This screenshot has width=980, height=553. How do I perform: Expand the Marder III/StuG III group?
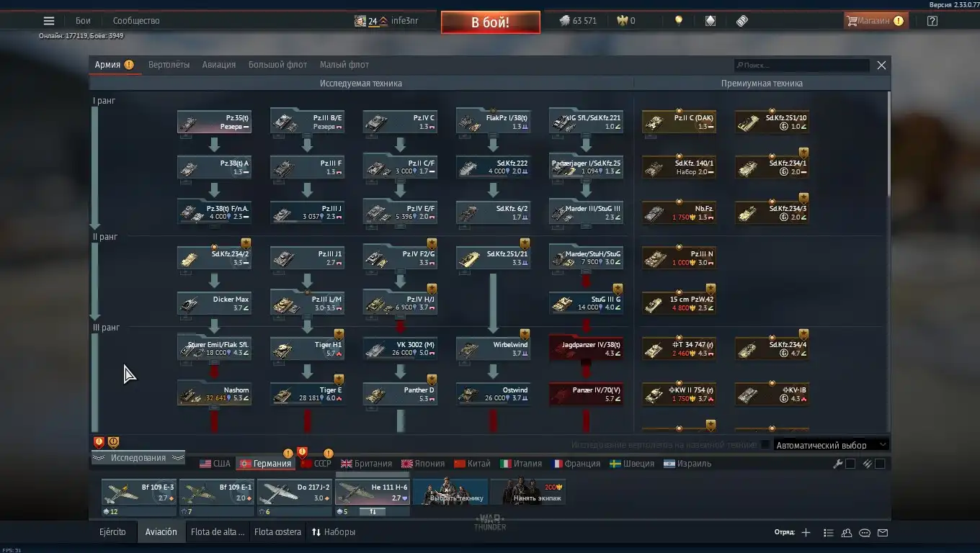586,212
